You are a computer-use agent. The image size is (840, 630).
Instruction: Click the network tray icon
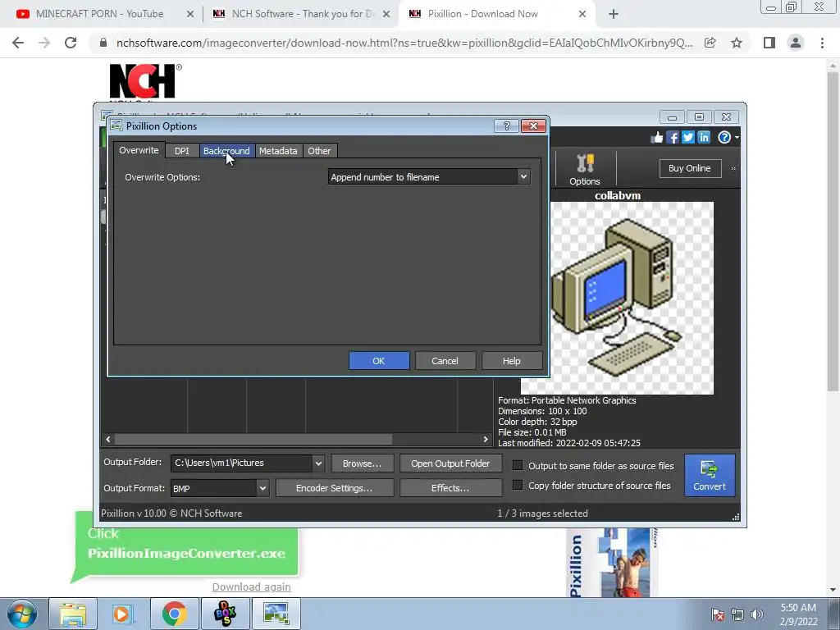[737, 614]
